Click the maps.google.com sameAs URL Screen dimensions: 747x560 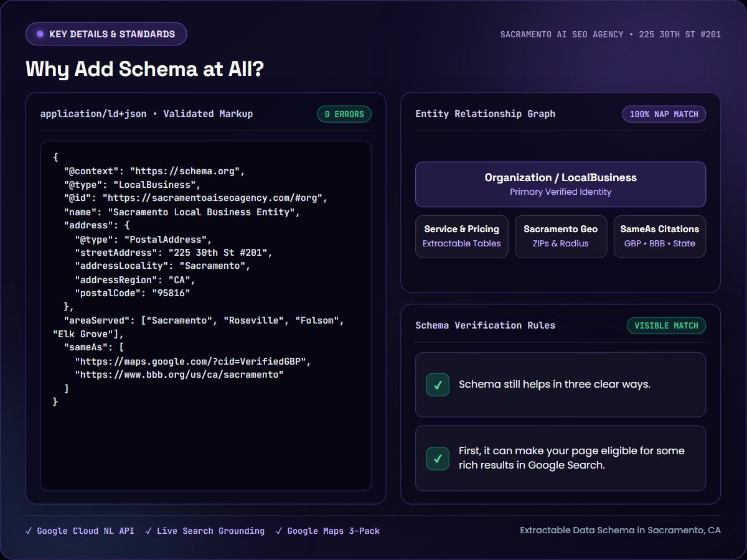(x=192, y=361)
